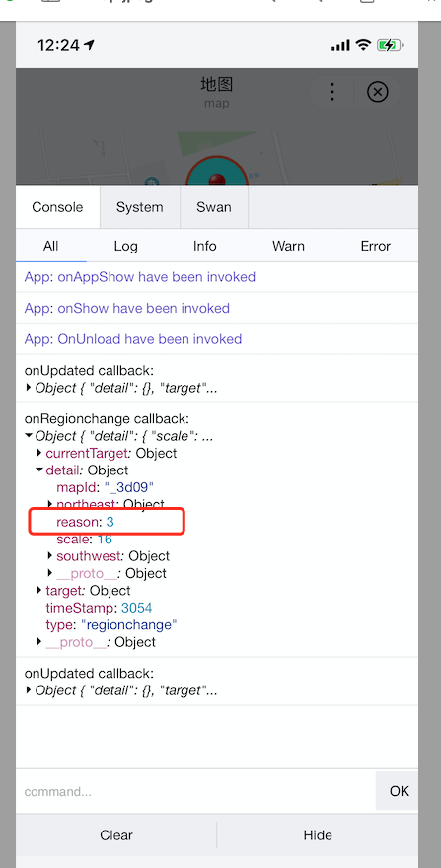The width and height of the screenshot is (441, 868).
Task: Switch to the System tab
Action: pyautogui.click(x=140, y=207)
